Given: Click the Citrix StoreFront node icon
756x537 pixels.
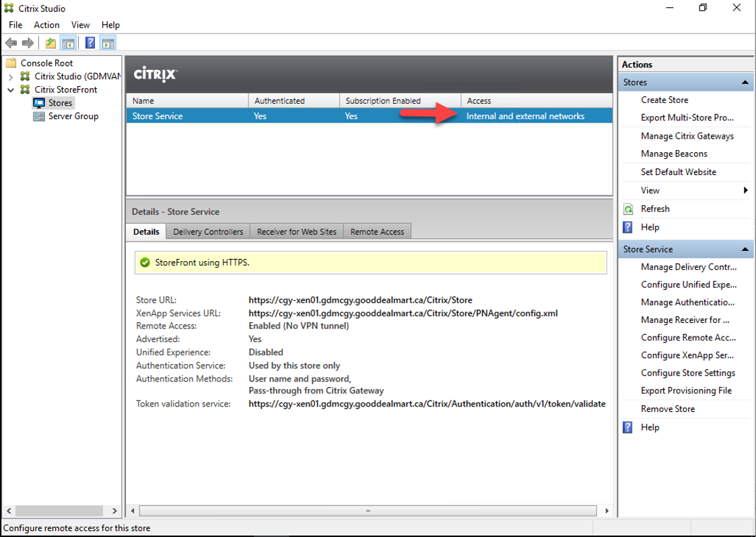Looking at the screenshot, I should click(x=25, y=89).
